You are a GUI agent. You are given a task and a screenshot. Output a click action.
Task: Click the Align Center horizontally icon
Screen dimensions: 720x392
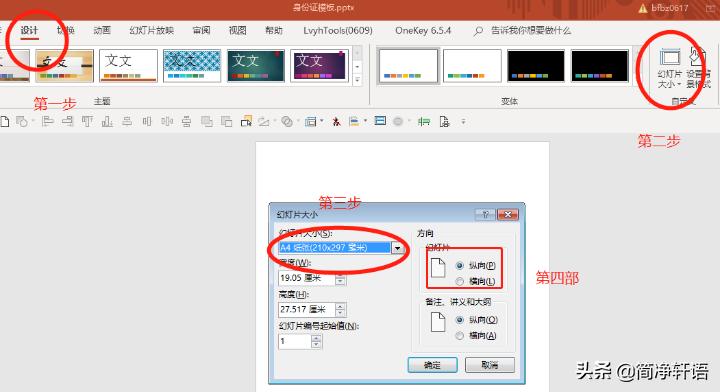(127, 122)
